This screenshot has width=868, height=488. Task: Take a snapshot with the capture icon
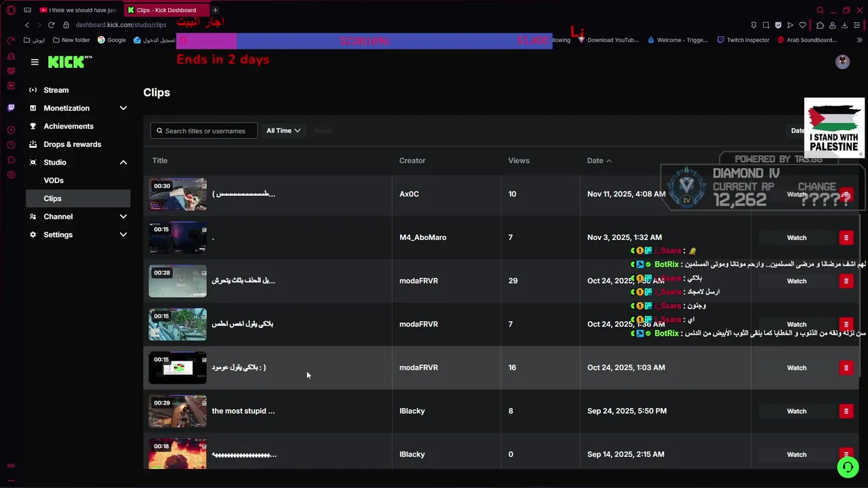coord(766,25)
